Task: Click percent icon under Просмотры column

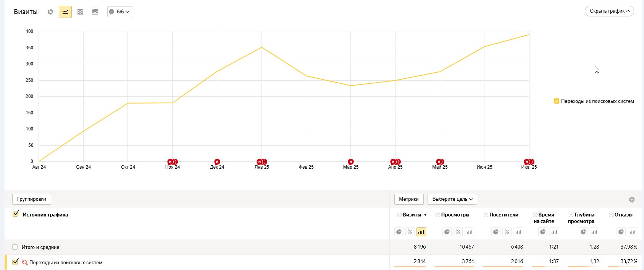Action: (x=458, y=232)
